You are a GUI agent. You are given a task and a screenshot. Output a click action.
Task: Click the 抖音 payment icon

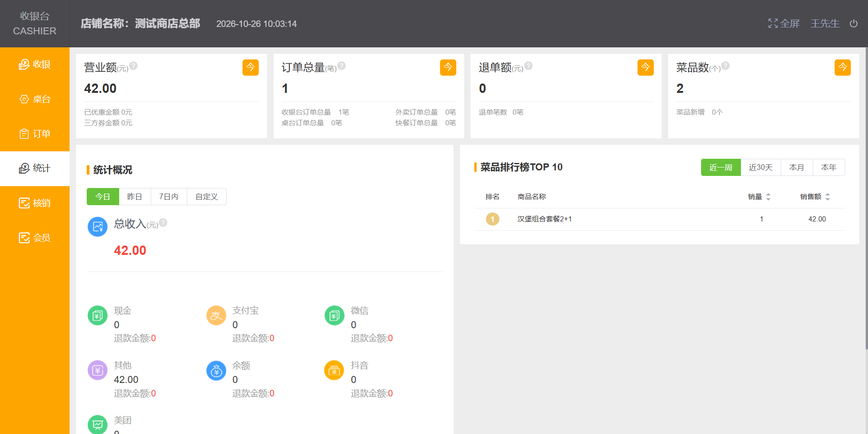(x=334, y=370)
